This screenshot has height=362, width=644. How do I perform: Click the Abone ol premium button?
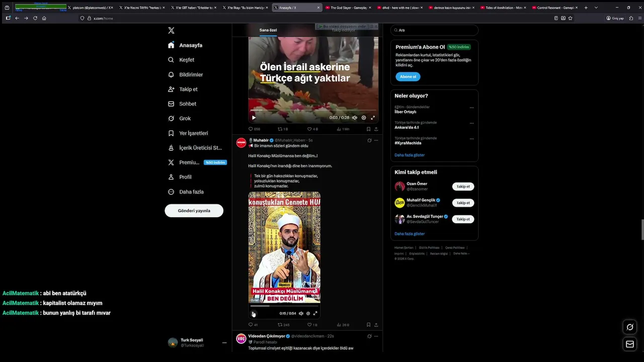click(x=408, y=76)
